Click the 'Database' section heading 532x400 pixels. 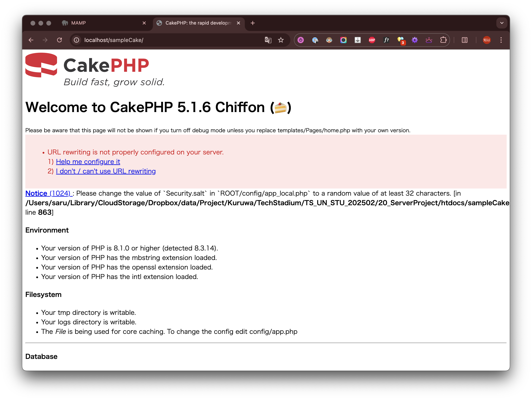point(41,356)
